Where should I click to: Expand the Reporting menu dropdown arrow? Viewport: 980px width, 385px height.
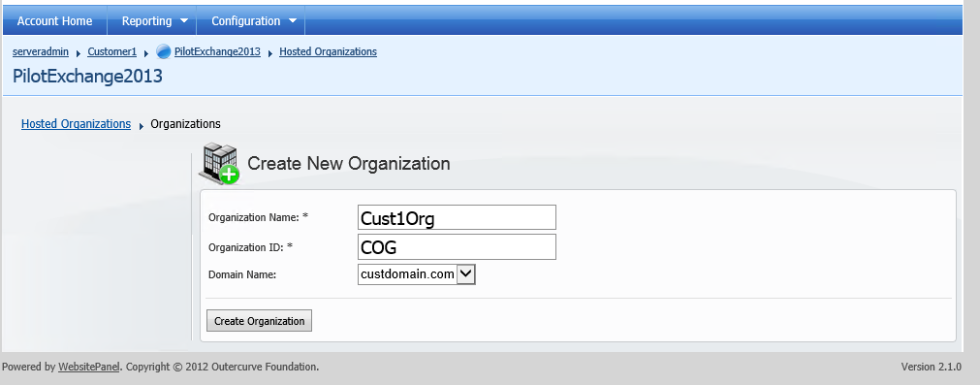tap(184, 20)
